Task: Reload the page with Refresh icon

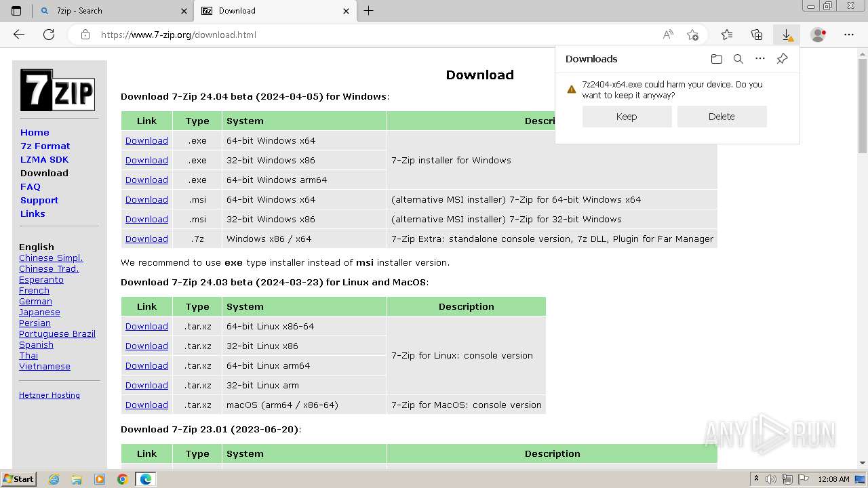Action: pos(49,35)
